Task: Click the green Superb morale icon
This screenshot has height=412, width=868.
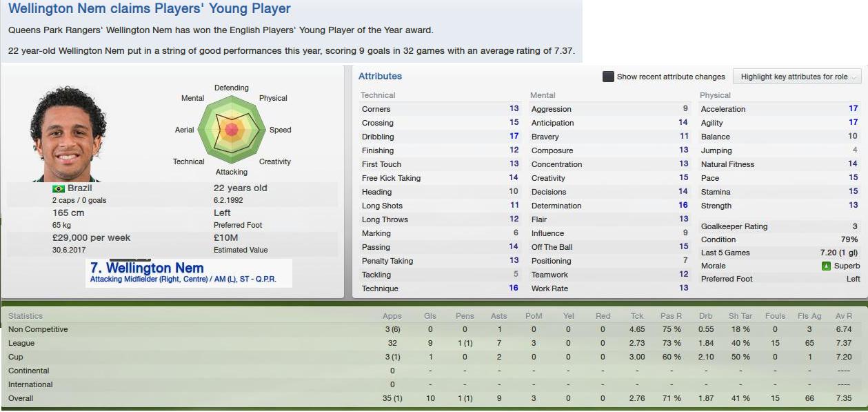Action: [826, 266]
